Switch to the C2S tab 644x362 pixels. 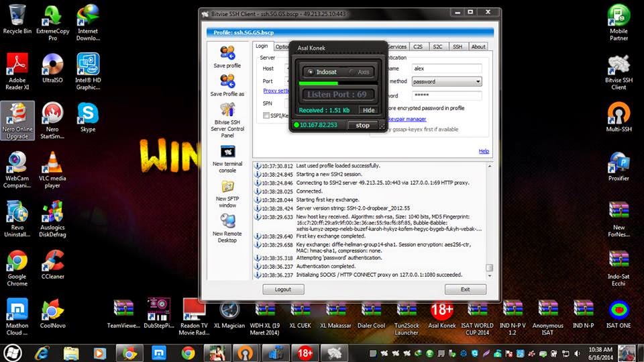(x=418, y=46)
